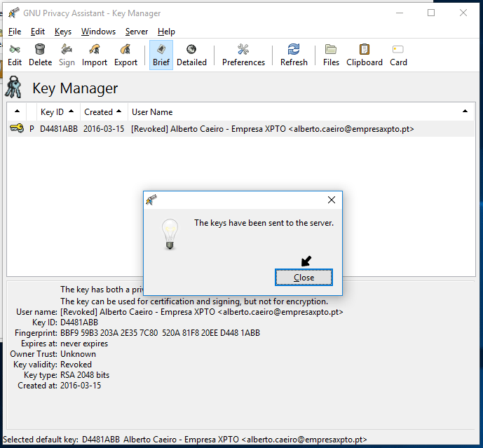483x448 pixels.
Task: Click the Key Manager keyring header icon
Action: pyautogui.click(x=13, y=87)
